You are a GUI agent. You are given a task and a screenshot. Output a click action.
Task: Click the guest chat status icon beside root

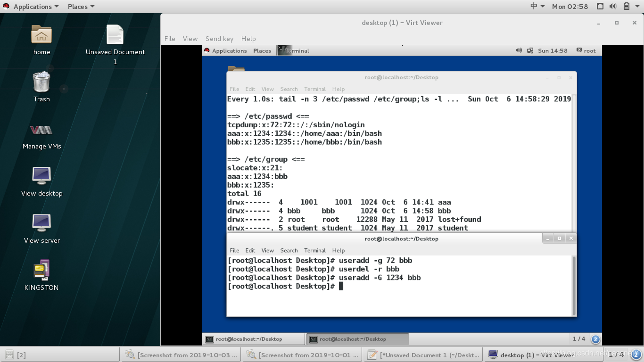coord(578,50)
